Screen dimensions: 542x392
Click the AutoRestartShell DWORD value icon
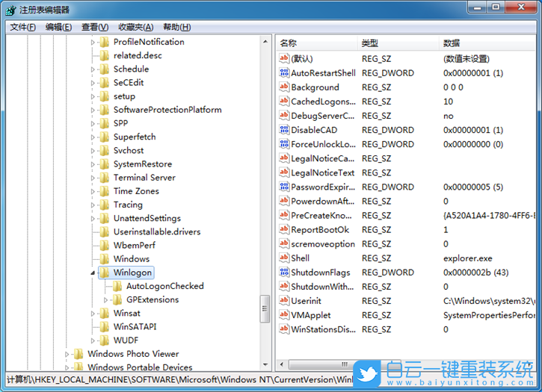pos(284,72)
